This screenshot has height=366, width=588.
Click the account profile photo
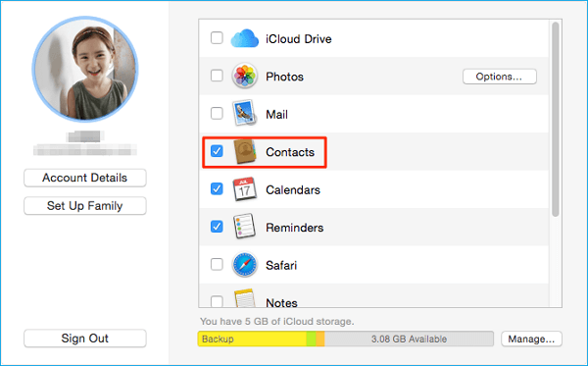85,69
